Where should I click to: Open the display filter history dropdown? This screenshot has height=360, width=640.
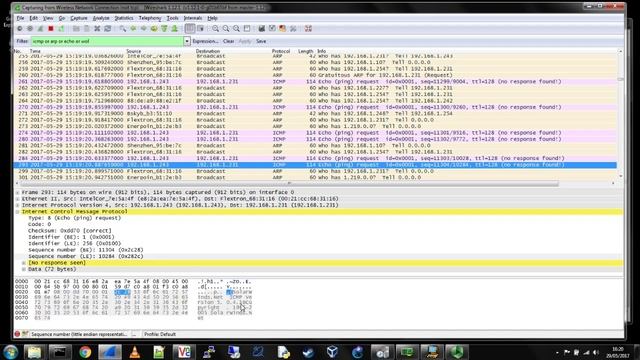tap(187, 41)
